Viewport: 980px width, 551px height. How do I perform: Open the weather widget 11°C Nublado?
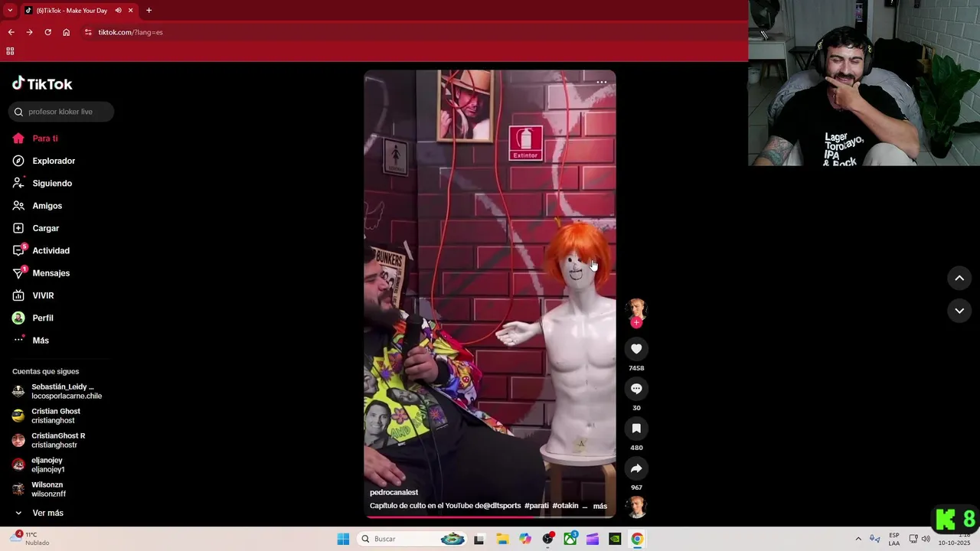pyautogui.click(x=31, y=539)
